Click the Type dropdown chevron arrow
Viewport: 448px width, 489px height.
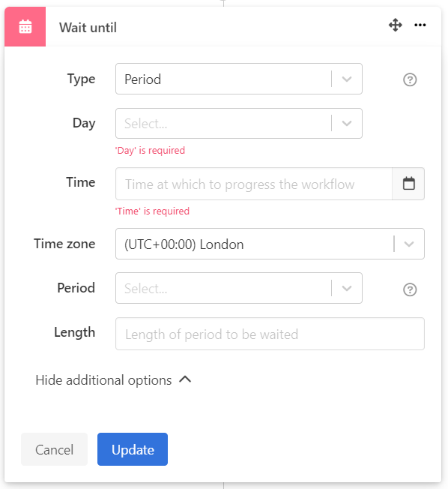pos(347,79)
